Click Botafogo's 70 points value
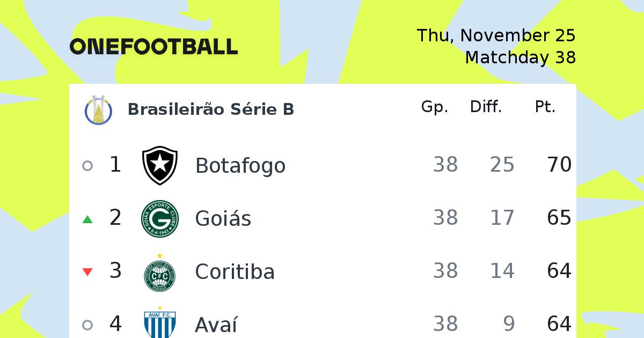 click(559, 165)
